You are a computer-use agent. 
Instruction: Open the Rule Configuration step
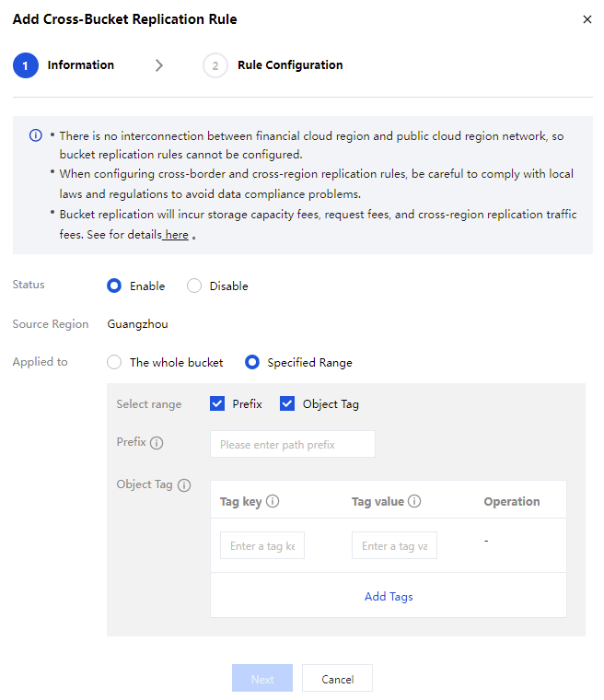point(289,65)
